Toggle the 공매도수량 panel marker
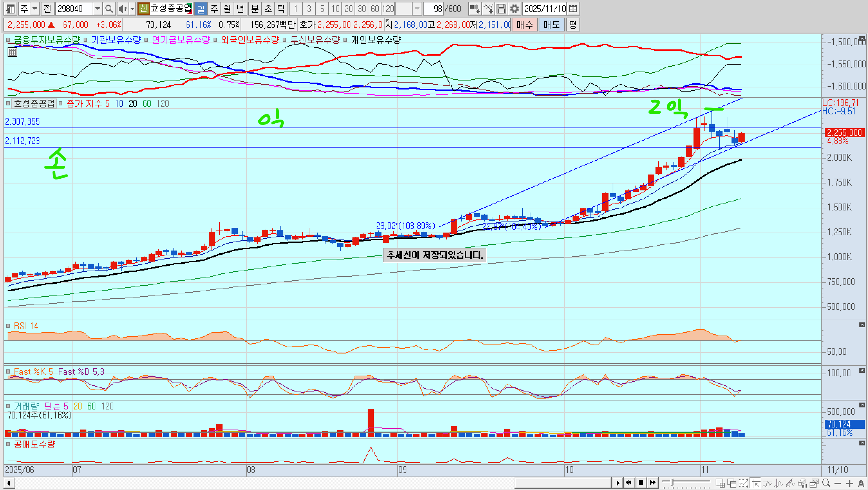Image resolution: width=868 pixels, height=490 pixels. (x=8, y=444)
